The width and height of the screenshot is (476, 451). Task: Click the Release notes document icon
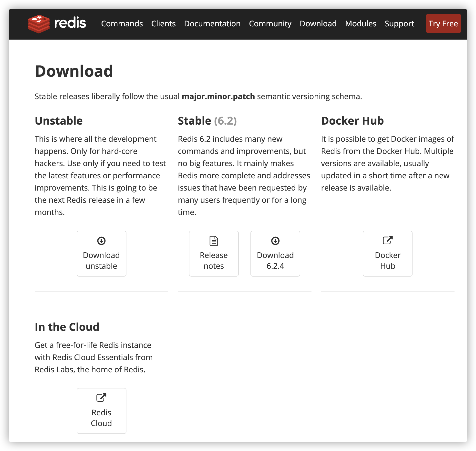pyautogui.click(x=213, y=241)
